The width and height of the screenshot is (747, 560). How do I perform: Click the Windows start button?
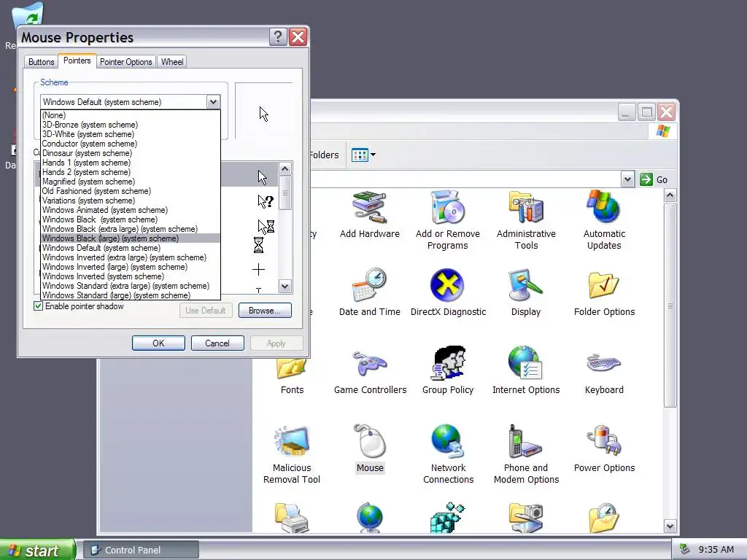point(37,550)
